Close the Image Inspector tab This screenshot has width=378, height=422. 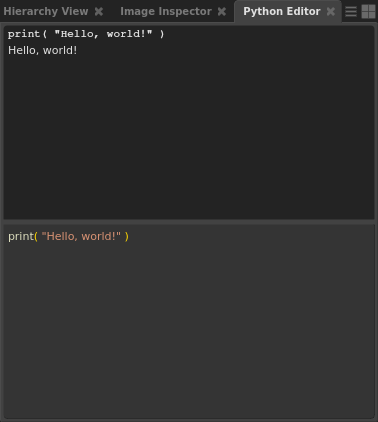point(222,12)
